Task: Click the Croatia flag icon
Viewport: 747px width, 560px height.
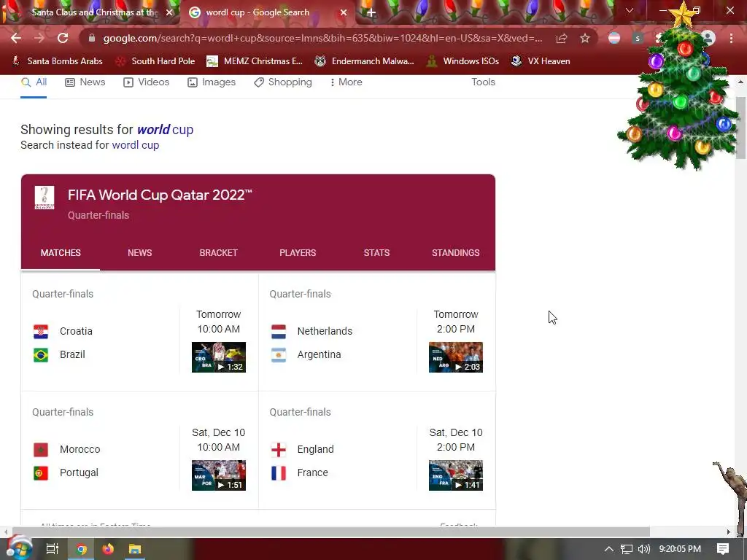Action: coord(41,332)
